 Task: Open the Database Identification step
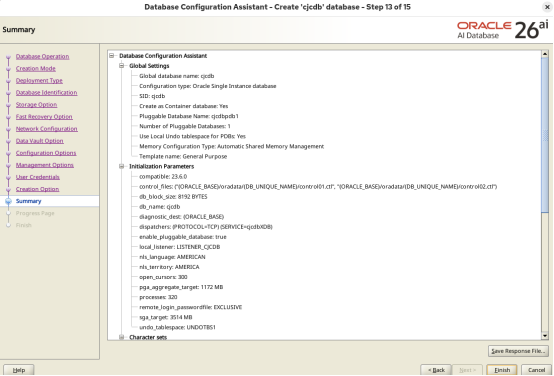click(46, 93)
